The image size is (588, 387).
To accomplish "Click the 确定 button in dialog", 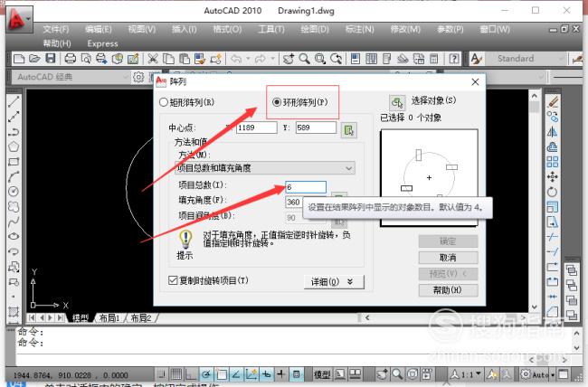I will pos(448,241).
